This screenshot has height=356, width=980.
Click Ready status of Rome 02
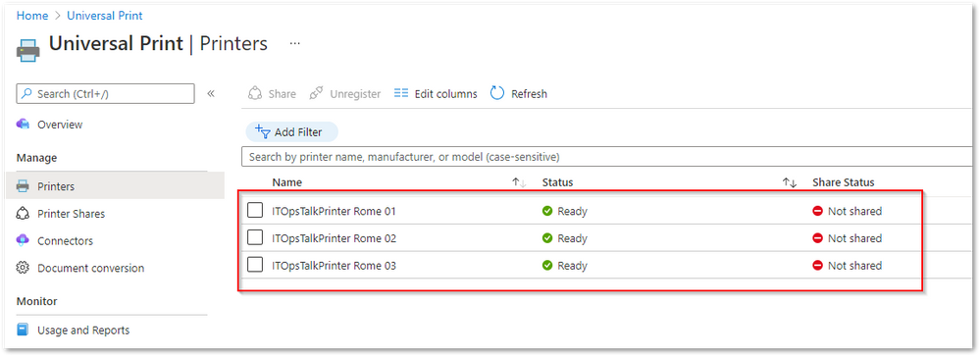coord(565,238)
